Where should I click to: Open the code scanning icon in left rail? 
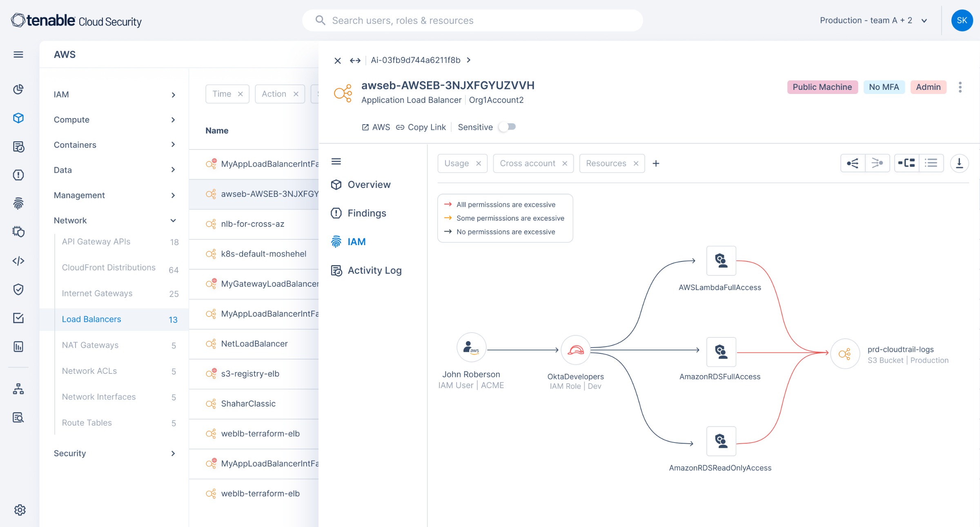tap(18, 261)
